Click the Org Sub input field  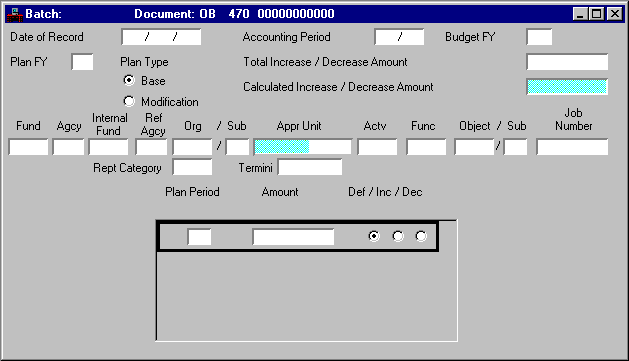coord(237,147)
